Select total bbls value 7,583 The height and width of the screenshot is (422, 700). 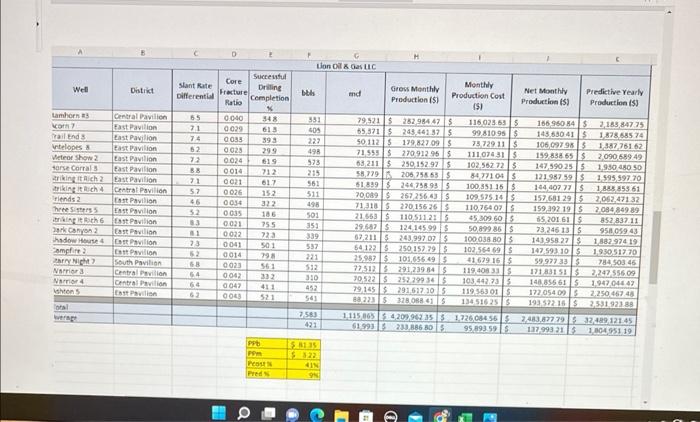pos(308,314)
